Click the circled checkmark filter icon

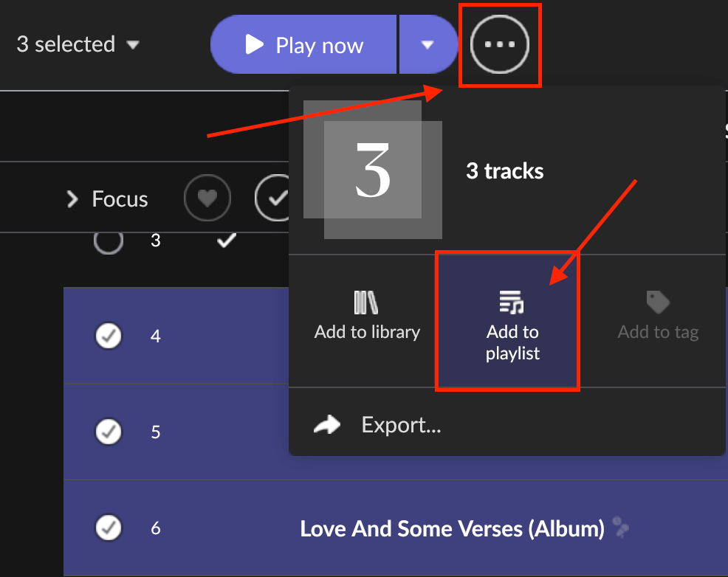pos(272,198)
